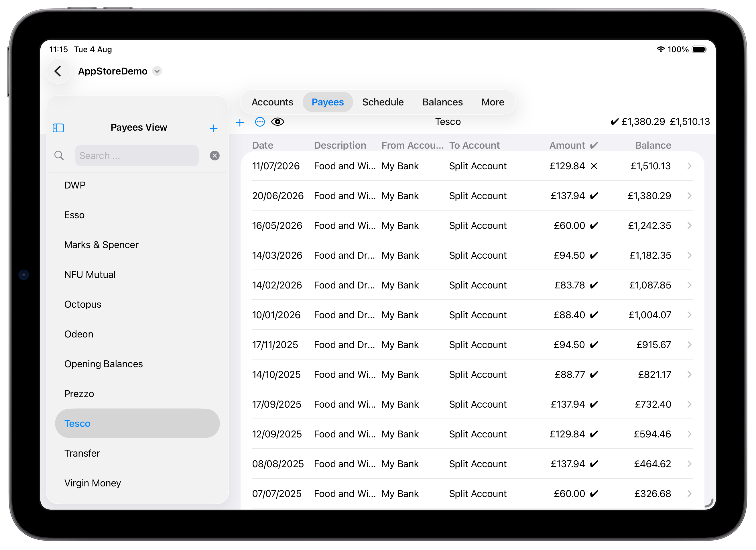
Task: Open 14/10/2025 transaction details chevron
Action: point(689,375)
